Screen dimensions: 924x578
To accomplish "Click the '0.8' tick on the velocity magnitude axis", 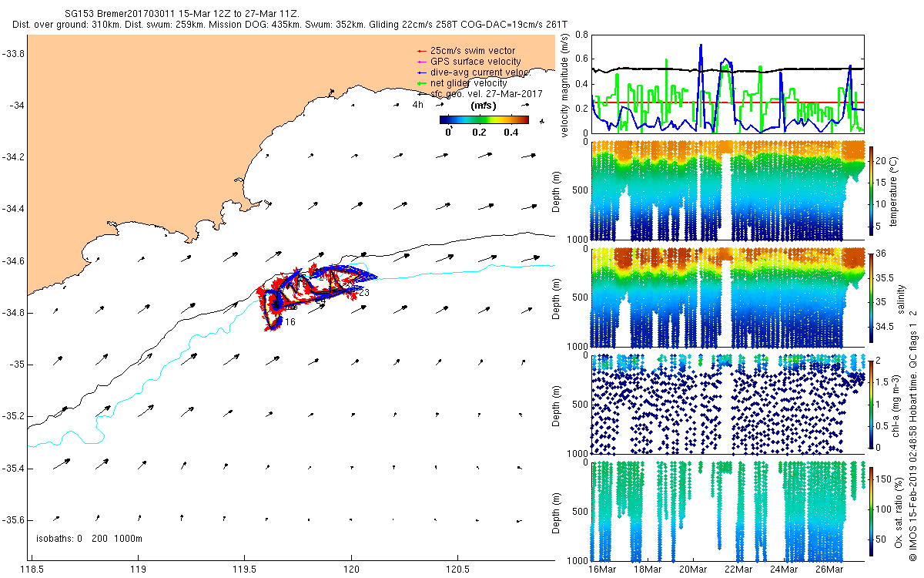I will point(581,35).
